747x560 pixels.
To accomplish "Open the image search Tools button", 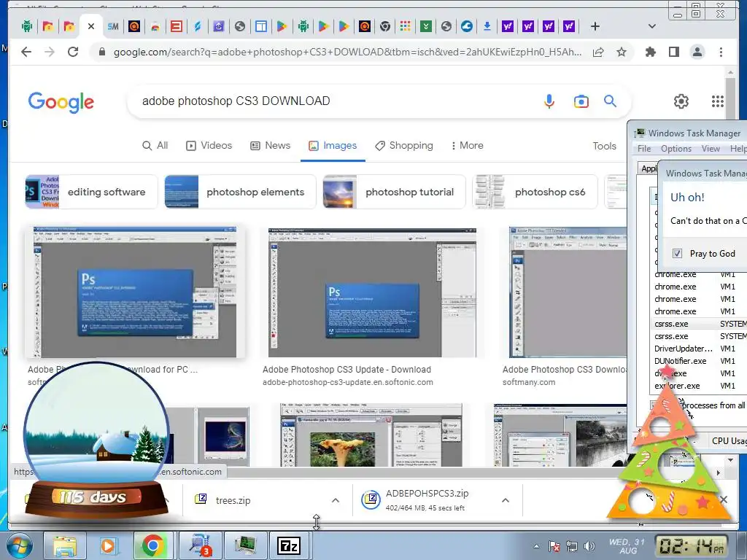I will (604, 146).
